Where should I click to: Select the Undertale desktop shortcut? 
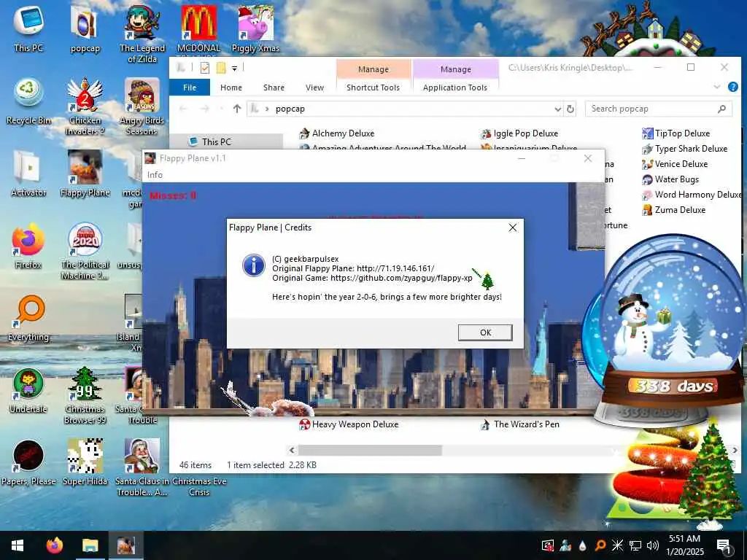(x=28, y=391)
